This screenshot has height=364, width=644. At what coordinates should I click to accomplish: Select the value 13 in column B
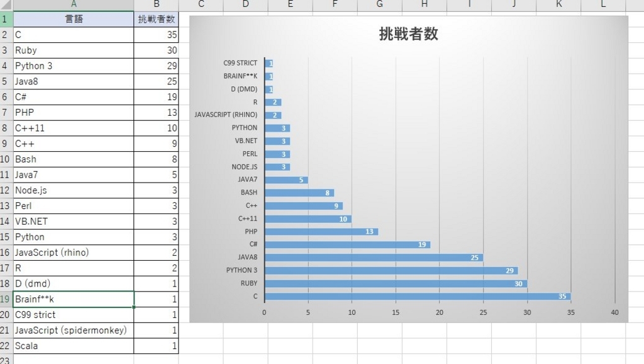pos(156,112)
